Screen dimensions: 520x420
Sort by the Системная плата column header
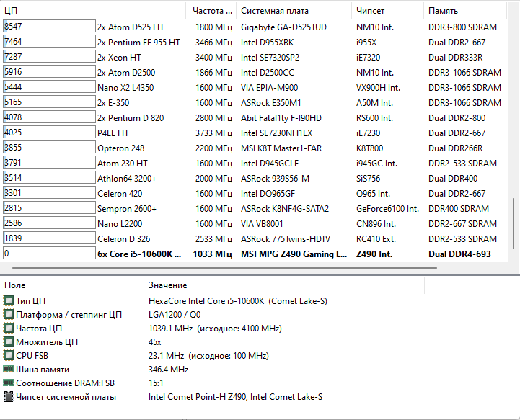pyautogui.click(x=294, y=11)
